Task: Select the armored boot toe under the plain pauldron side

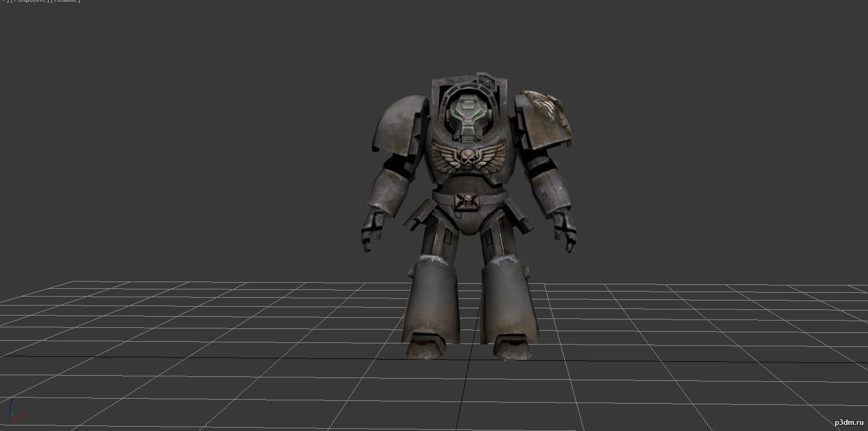Action: pyautogui.click(x=426, y=346)
